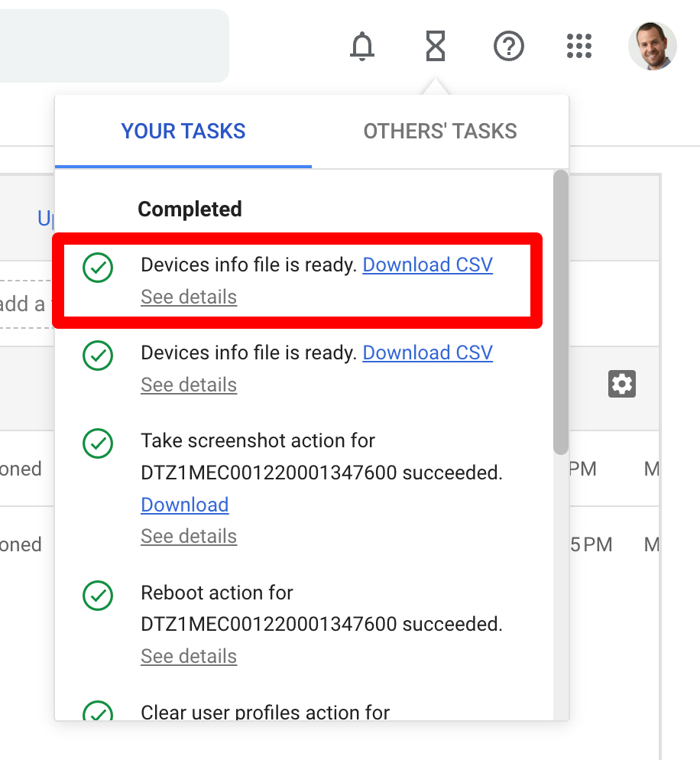The width and height of the screenshot is (700, 760).
Task: Open the Google apps grid icon
Action: (580, 47)
